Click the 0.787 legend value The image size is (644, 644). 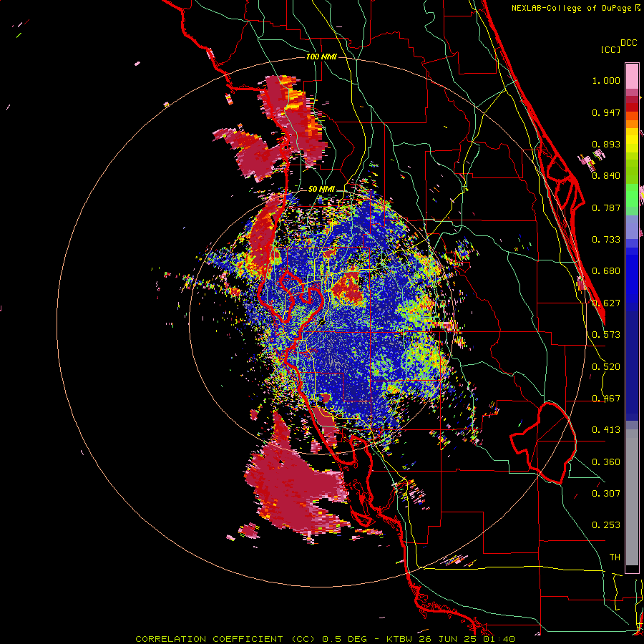click(x=606, y=208)
